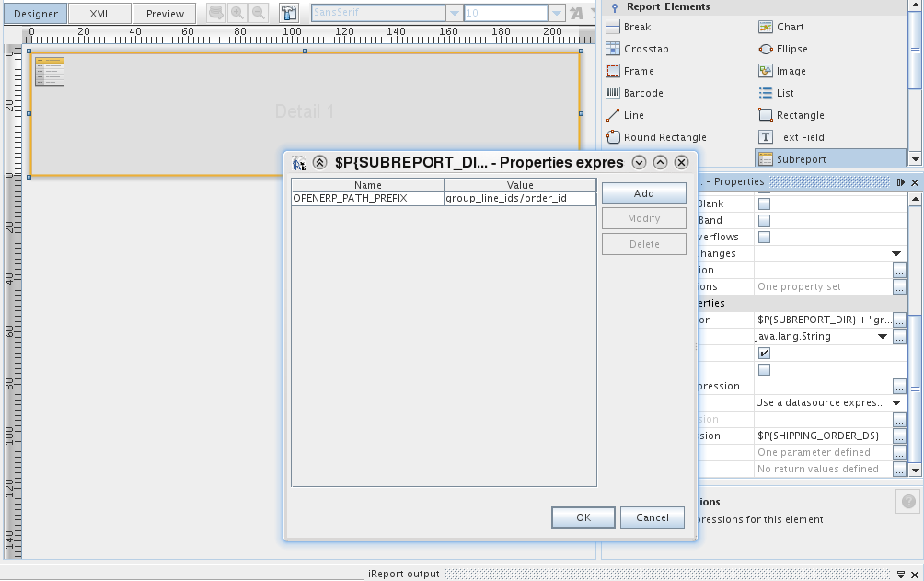924x581 pixels.
Task: Open editor for 'One property set' row
Action: pyautogui.click(x=899, y=287)
